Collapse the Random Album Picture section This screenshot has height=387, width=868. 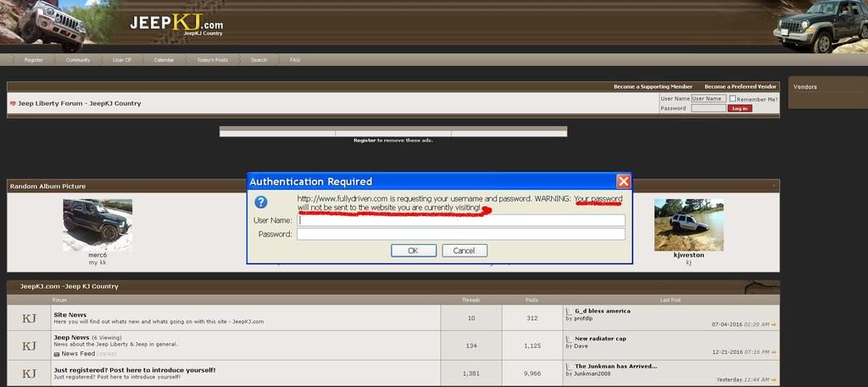point(773,185)
